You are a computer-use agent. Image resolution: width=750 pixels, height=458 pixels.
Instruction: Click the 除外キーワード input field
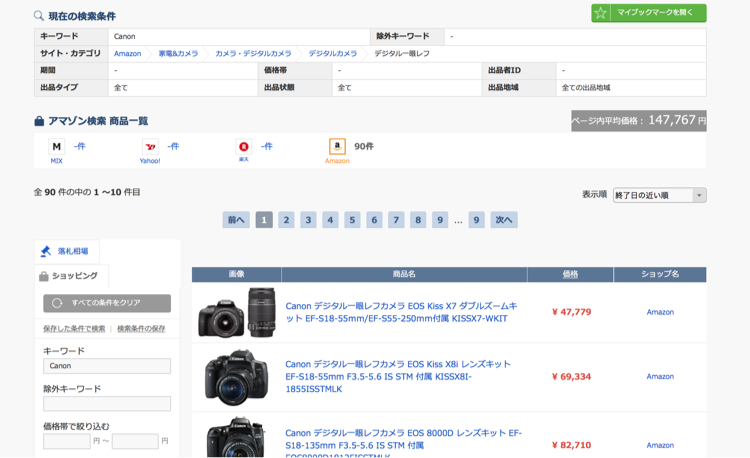(107, 404)
